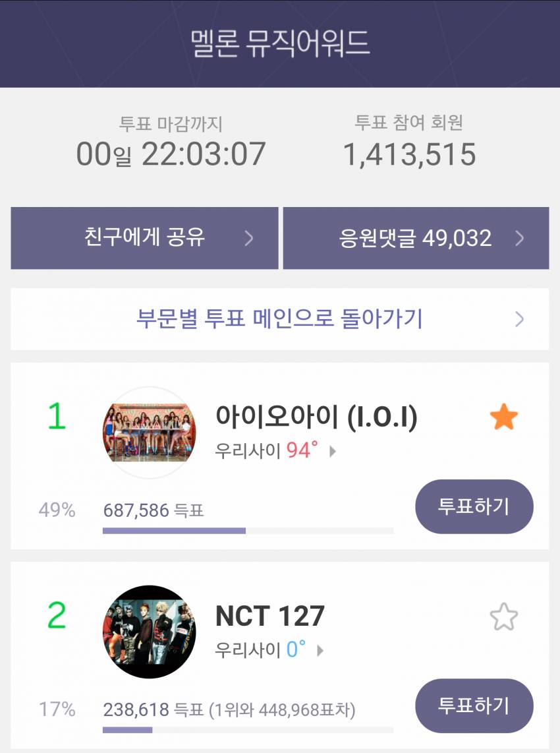
Task: Tap the 친구에게 공유 share button
Action: pos(144,238)
